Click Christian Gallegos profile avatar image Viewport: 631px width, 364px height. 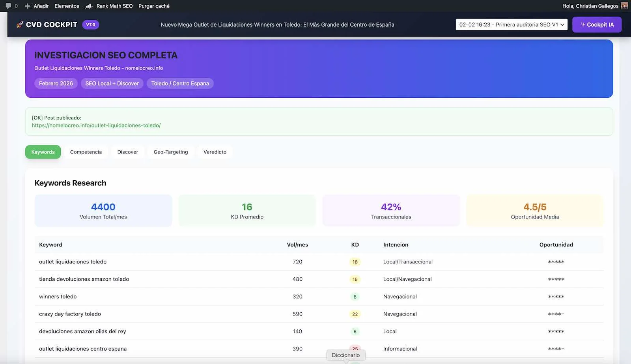[x=624, y=6]
